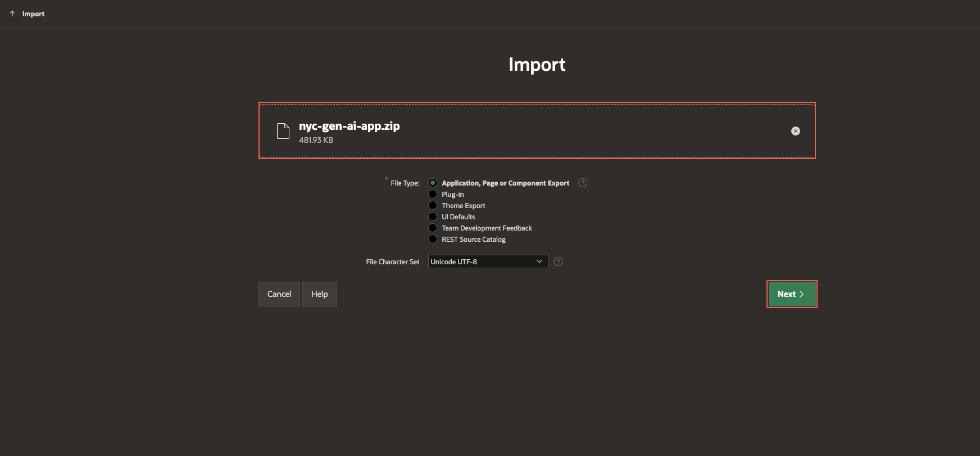Click the up arrow beside Import breadcrumb
The image size is (980, 456).
pyautogui.click(x=12, y=13)
